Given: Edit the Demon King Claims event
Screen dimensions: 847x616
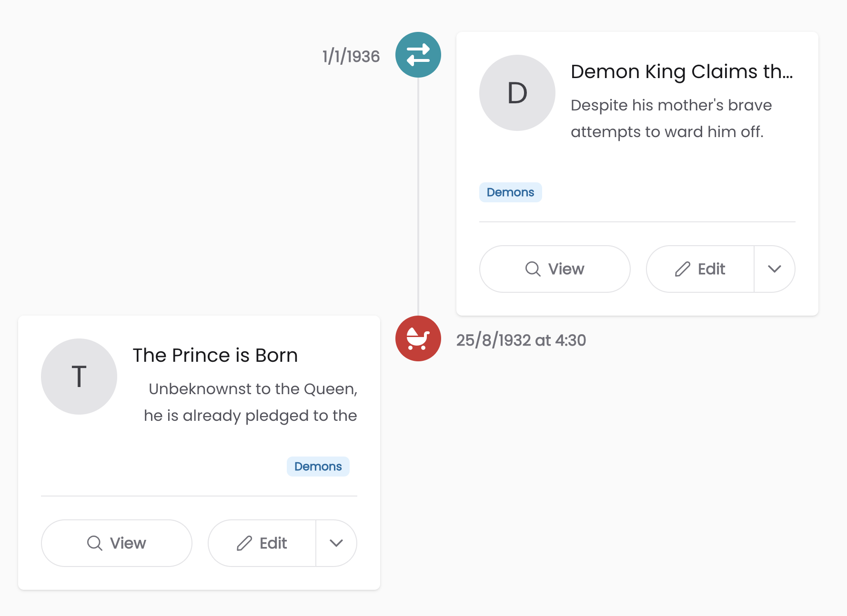Looking at the screenshot, I should click(700, 269).
